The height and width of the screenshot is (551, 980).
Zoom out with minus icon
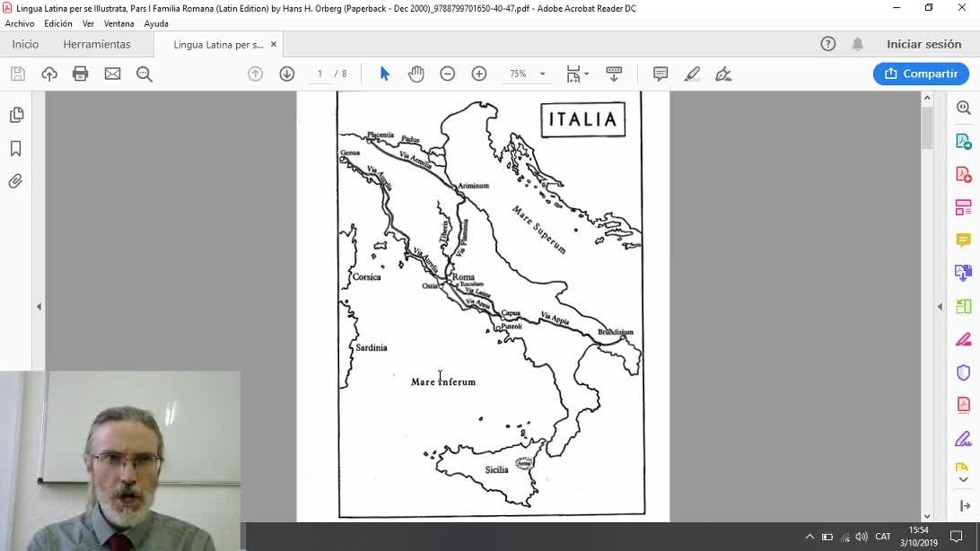click(x=448, y=74)
